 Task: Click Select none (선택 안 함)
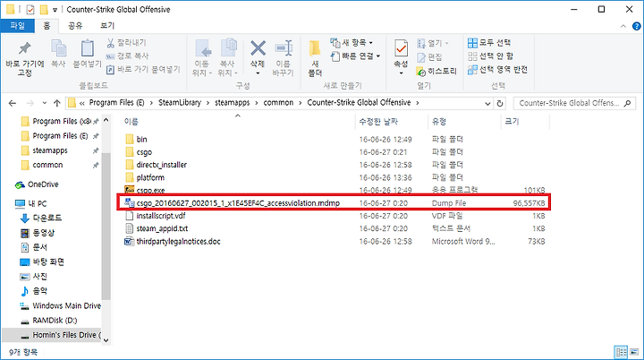coord(490,56)
